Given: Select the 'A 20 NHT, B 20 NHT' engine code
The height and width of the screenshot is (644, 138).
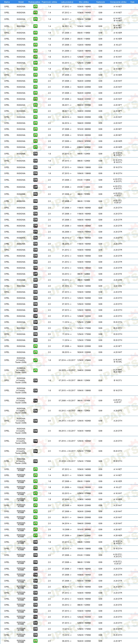Looking at the screenshot, I should pyautogui.click(x=118, y=371).
